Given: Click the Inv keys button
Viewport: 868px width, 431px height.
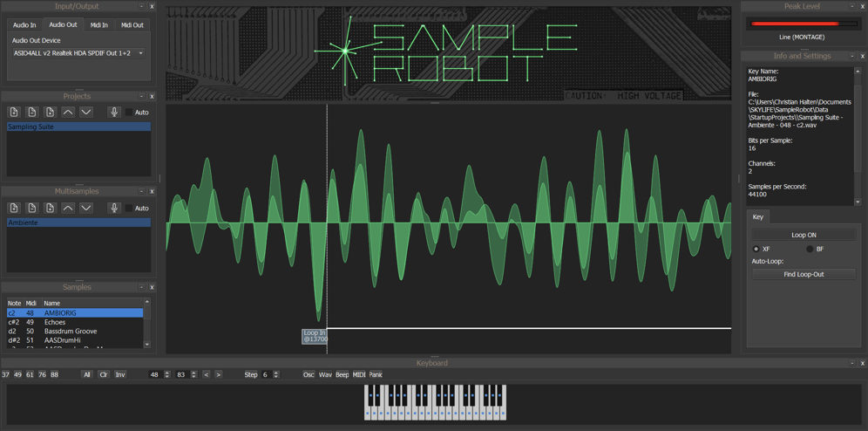Looking at the screenshot, I should point(120,374).
